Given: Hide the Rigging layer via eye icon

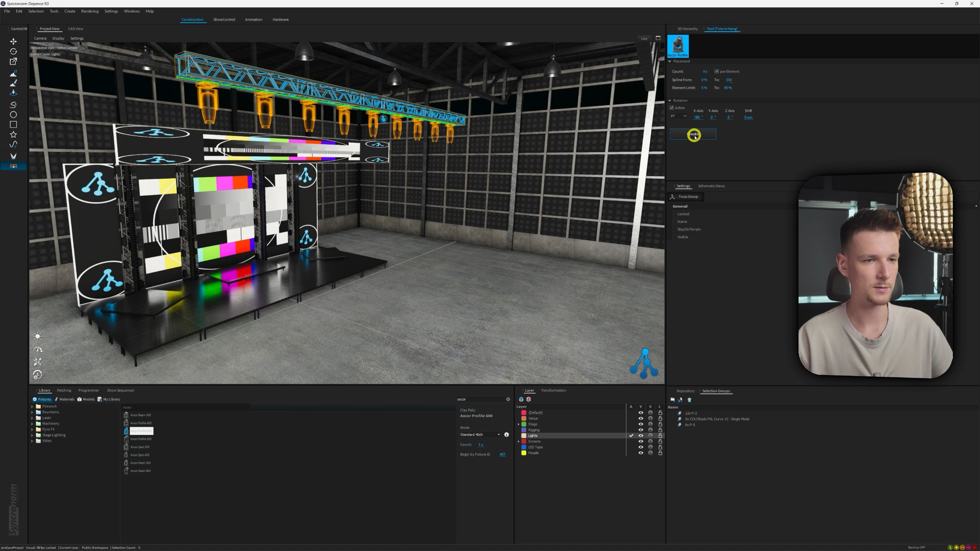Looking at the screenshot, I should (x=641, y=430).
